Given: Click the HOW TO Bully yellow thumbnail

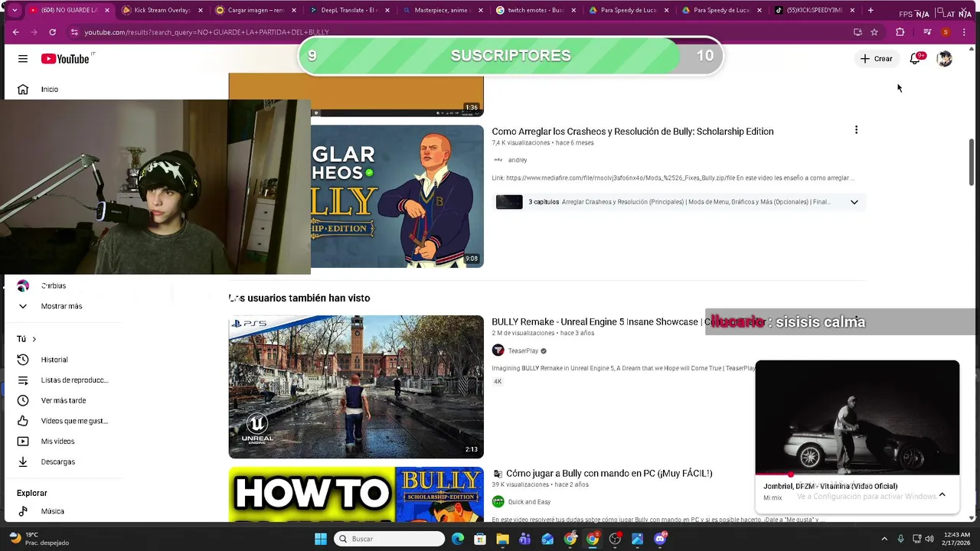Looking at the screenshot, I should 356,494.
